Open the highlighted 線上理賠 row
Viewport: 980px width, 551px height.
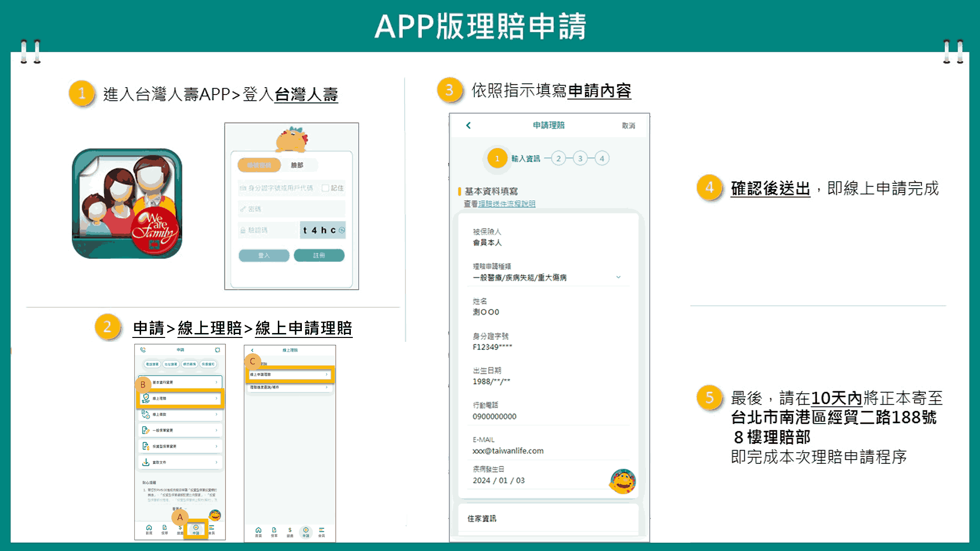pos(180,398)
